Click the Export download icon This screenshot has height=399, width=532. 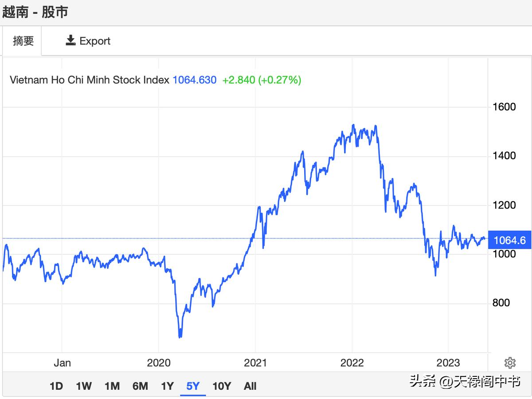[x=70, y=41]
